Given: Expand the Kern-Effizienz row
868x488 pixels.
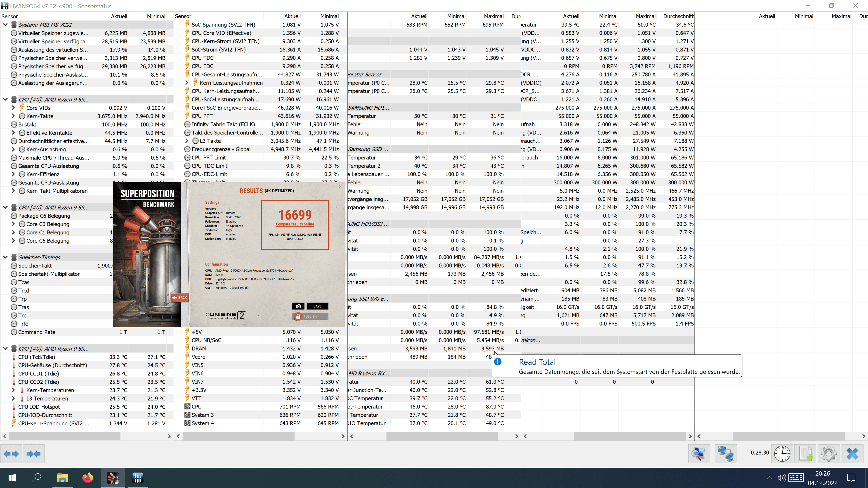Looking at the screenshot, I should pos(13,174).
